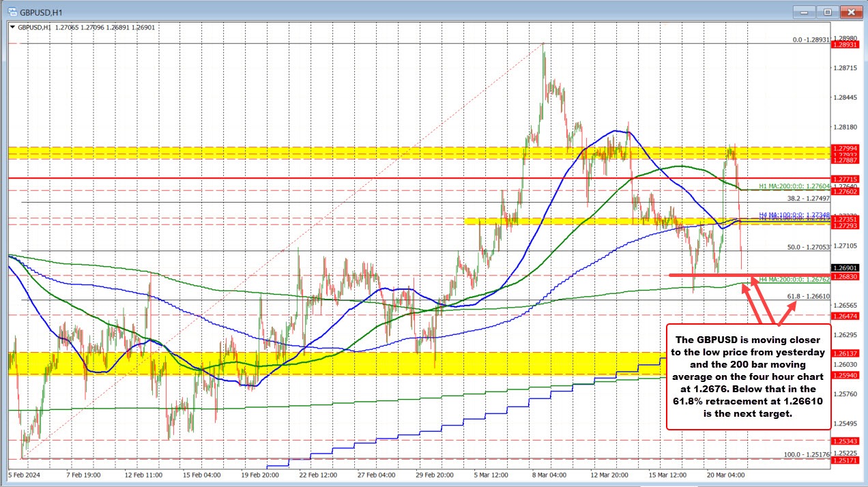Click the 1.28931 price label on the axis
This screenshot has height=487, width=868.
(x=843, y=44)
